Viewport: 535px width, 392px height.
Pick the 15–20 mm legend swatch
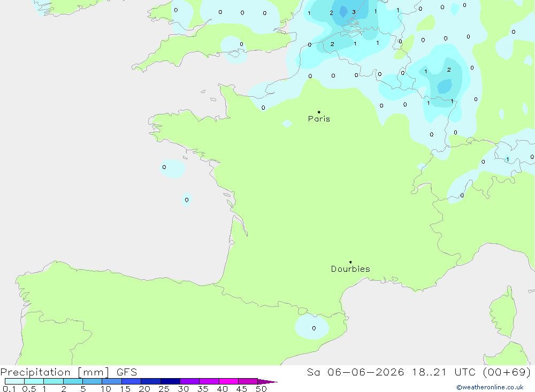pos(132,381)
